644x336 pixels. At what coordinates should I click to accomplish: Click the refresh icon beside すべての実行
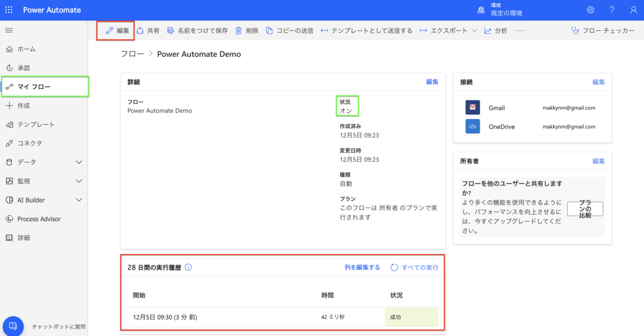point(394,267)
